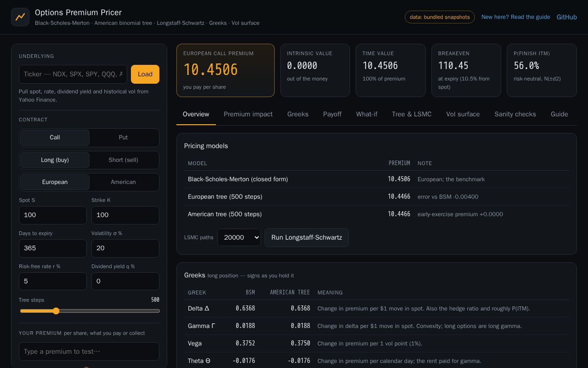
Task: Click the Vega row label
Action: tap(195, 344)
